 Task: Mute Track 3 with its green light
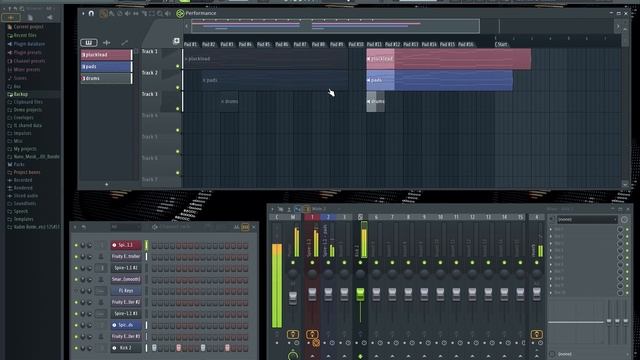coord(178,109)
